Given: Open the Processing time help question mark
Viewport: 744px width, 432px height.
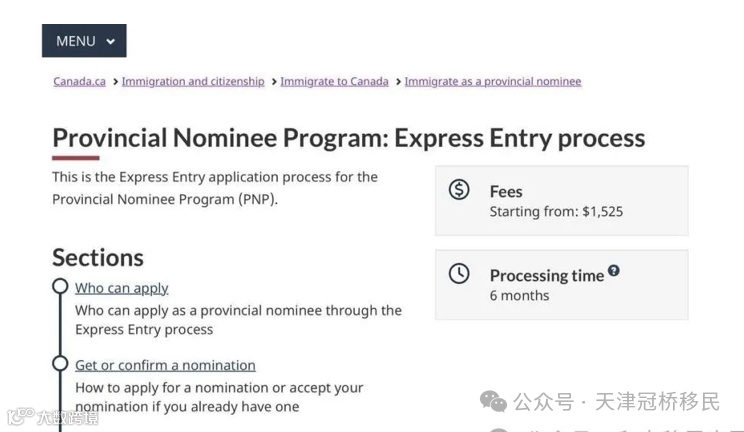Looking at the screenshot, I should pyautogui.click(x=613, y=270).
